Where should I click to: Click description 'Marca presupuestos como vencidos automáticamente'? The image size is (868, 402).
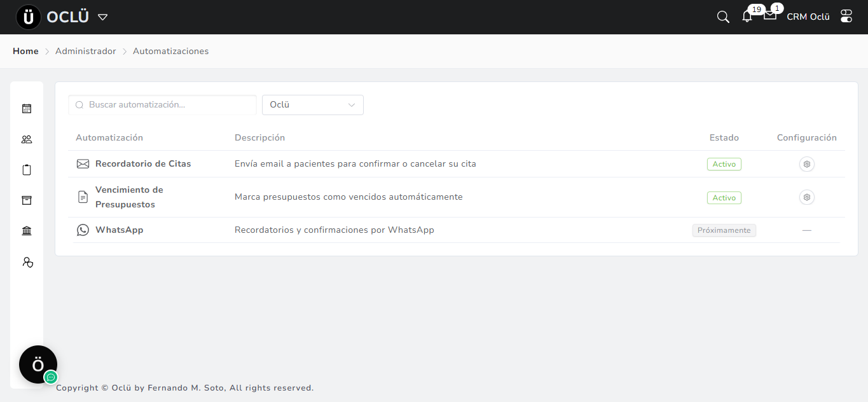[348, 197]
